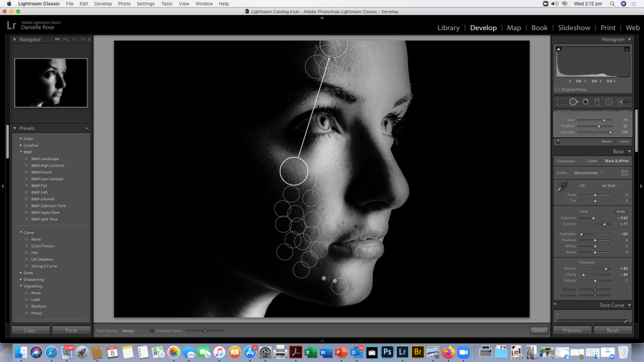Select the Red Eye Correction tool

pos(586,101)
